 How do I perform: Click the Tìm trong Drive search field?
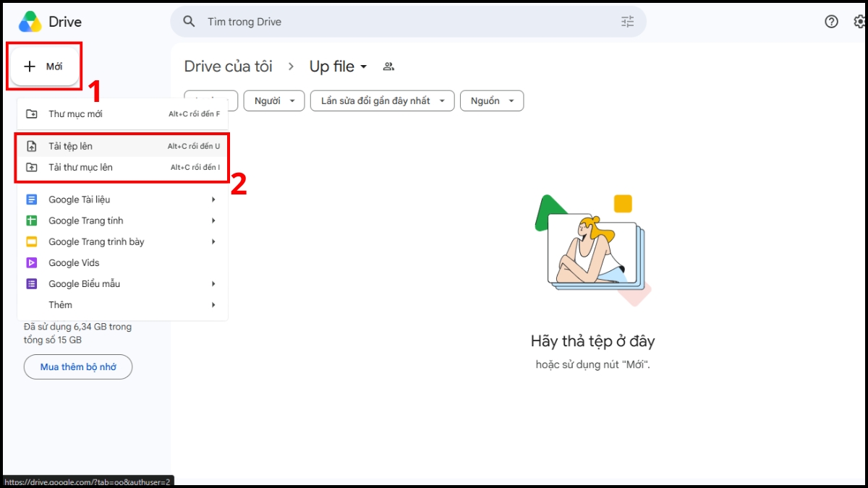pyautogui.click(x=408, y=22)
